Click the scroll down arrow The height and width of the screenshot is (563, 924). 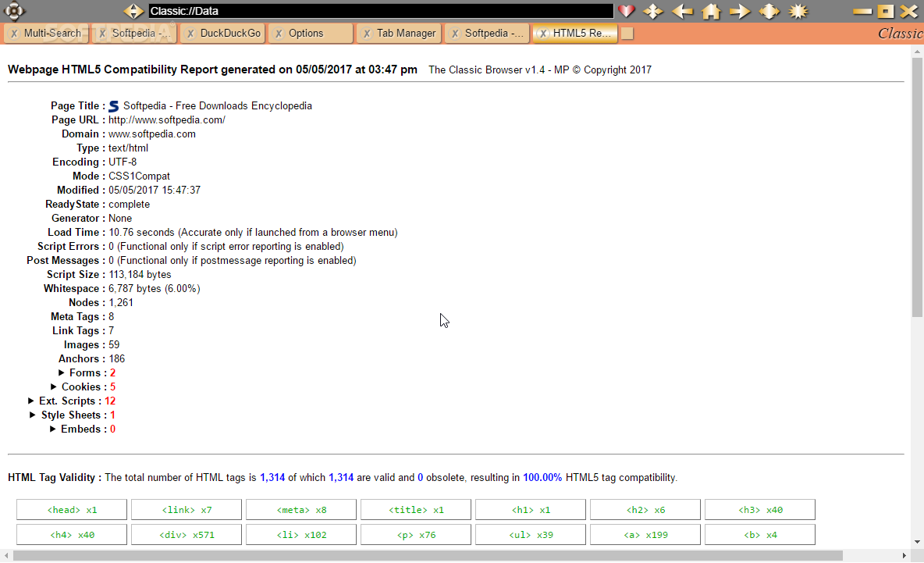tap(917, 542)
